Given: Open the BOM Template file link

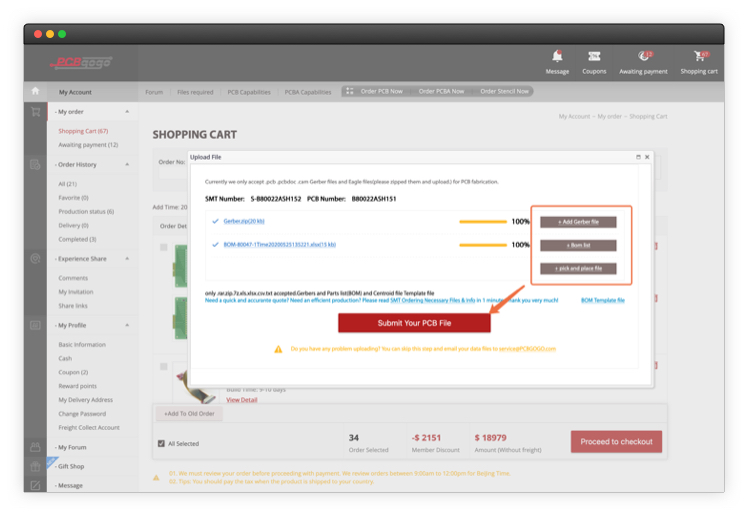Looking at the screenshot, I should pos(603,300).
